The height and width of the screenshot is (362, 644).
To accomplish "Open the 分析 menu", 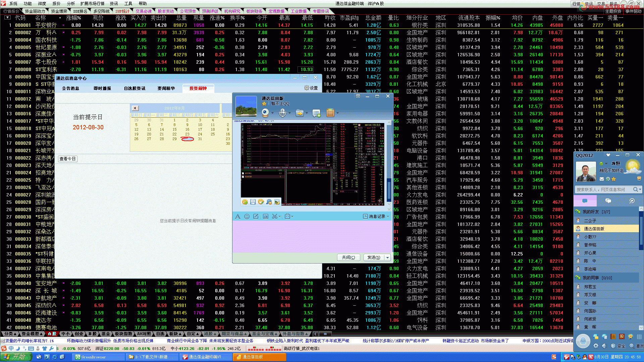I will click(71, 3).
